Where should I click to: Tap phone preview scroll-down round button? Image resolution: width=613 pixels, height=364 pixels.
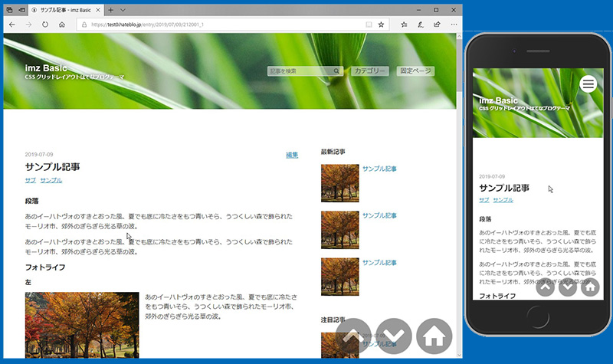568,287
